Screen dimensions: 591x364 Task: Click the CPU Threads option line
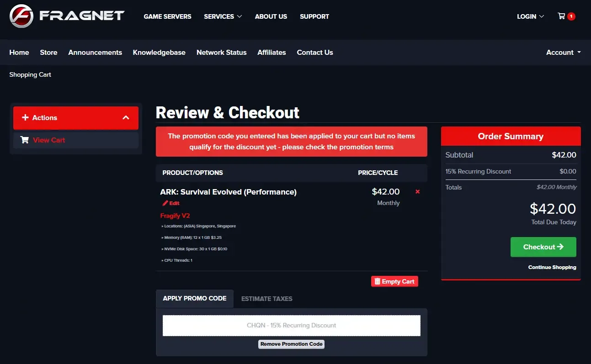point(177,260)
